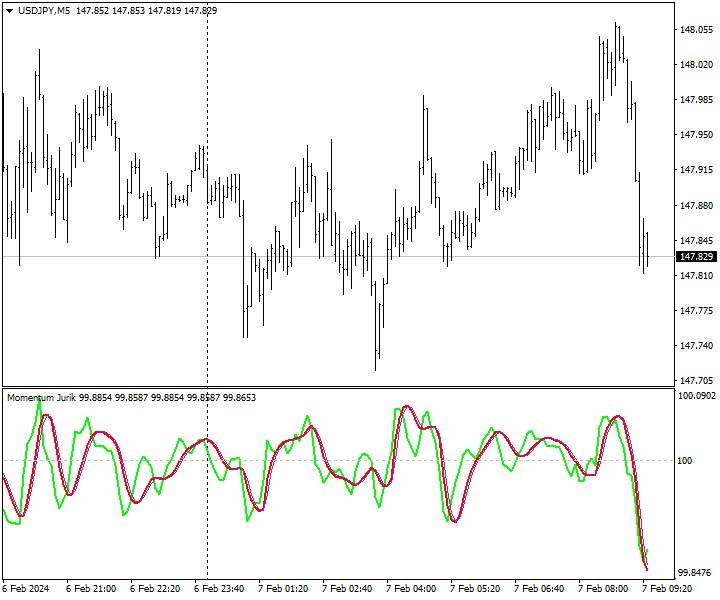Select the 6 Feb 23:40 time label

[218, 589]
